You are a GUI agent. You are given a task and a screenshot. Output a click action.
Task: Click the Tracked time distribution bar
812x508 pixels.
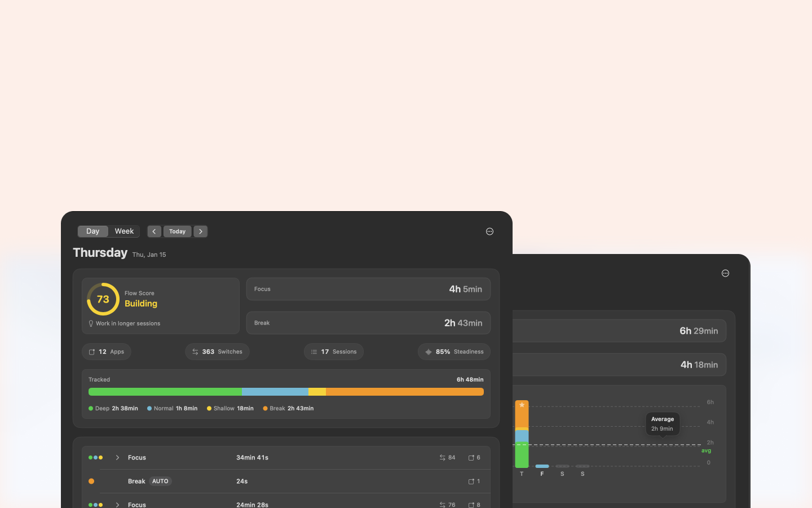[x=286, y=391]
